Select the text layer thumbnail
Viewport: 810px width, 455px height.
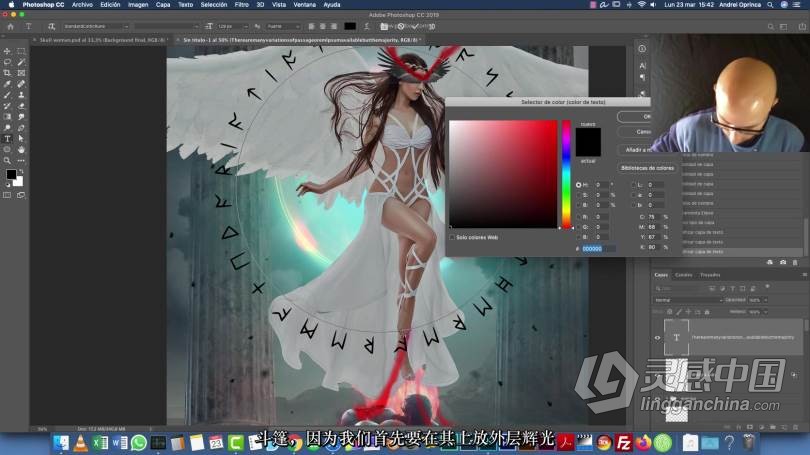point(676,338)
